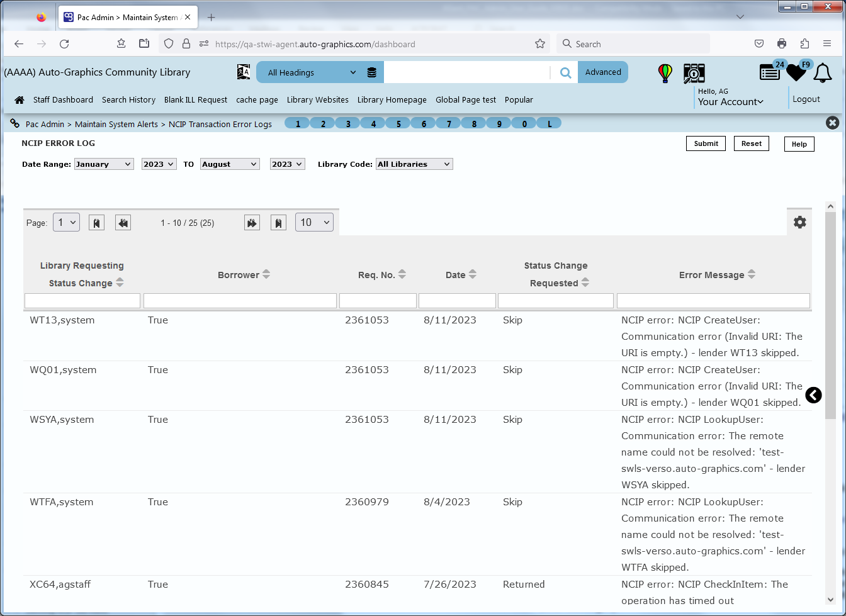Click the Reset button
Image resolution: width=846 pixels, height=616 pixels.
click(752, 143)
